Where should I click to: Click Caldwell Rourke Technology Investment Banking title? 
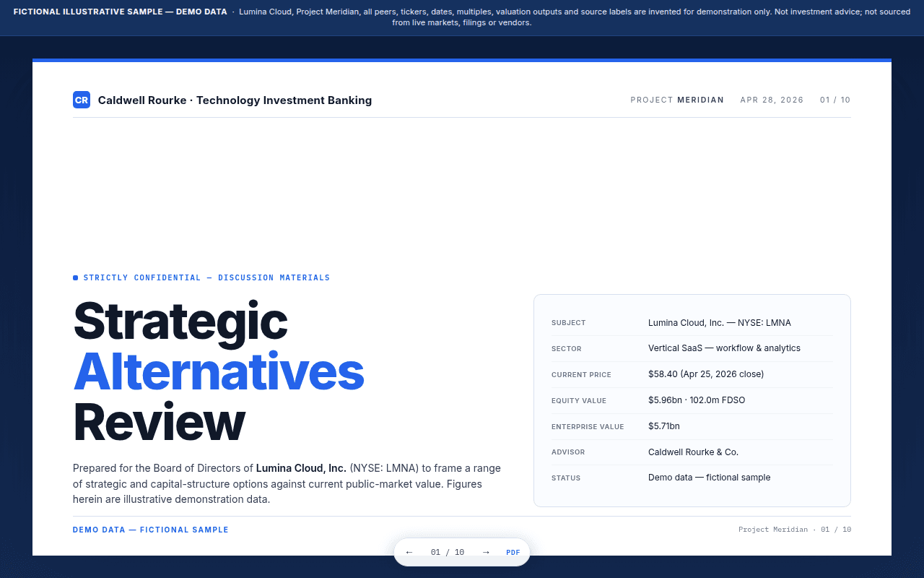pos(235,100)
